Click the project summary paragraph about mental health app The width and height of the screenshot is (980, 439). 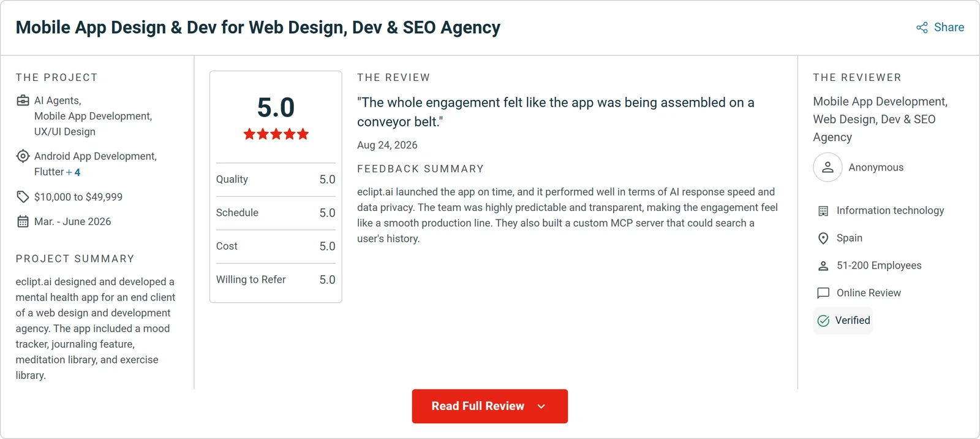96,329
